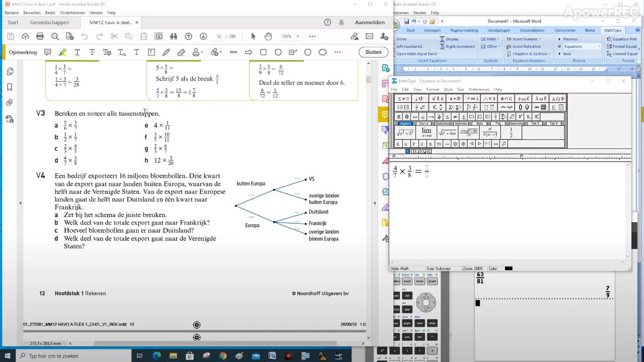Select the arrow shape drawing tool
Viewport: 644px width, 362px height.
[248, 52]
